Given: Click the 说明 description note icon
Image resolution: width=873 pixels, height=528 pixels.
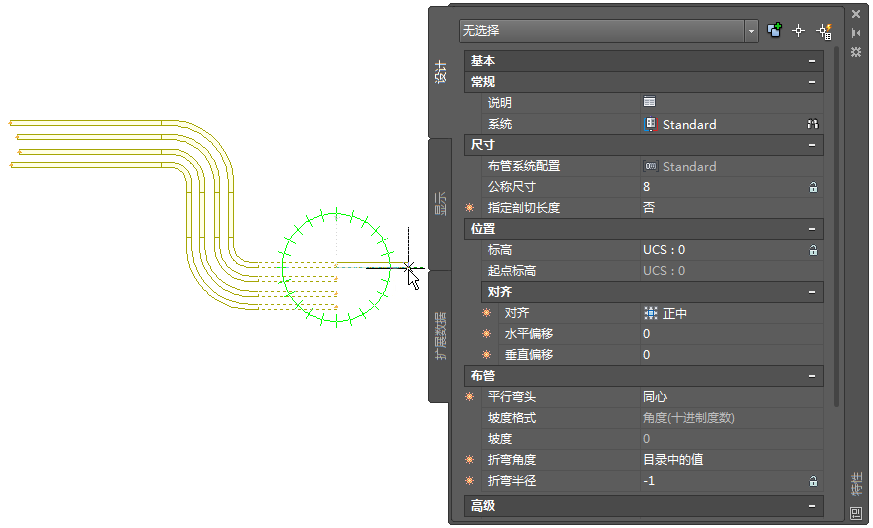Looking at the screenshot, I should (x=649, y=101).
